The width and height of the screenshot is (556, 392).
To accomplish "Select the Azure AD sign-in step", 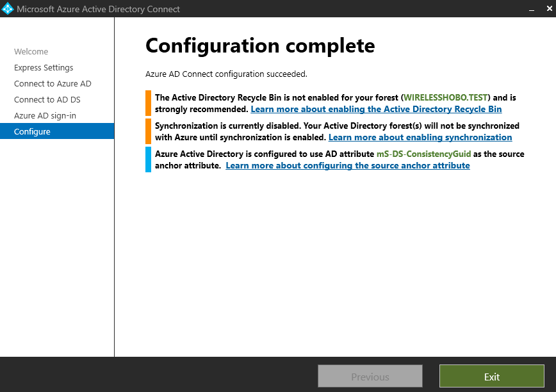I will point(45,116).
